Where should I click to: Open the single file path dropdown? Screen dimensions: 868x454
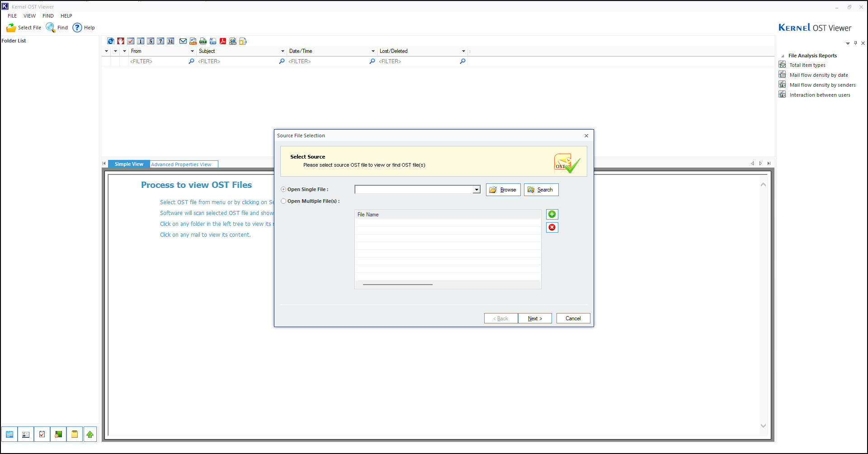[x=476, y=190]
